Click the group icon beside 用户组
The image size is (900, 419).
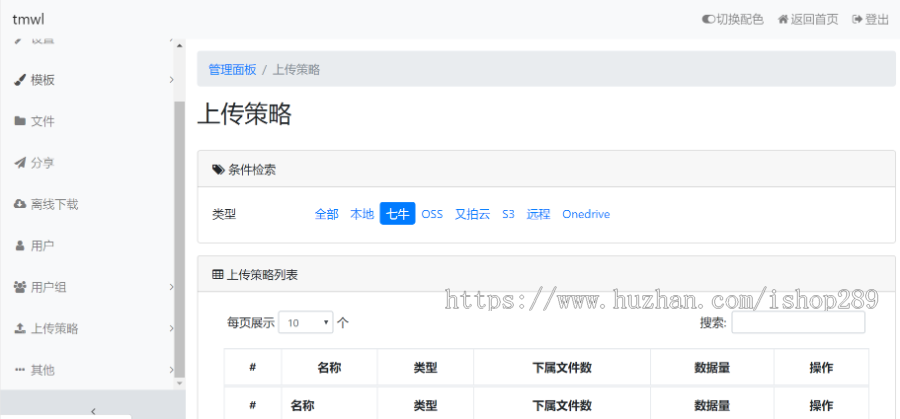coord(20,287)
